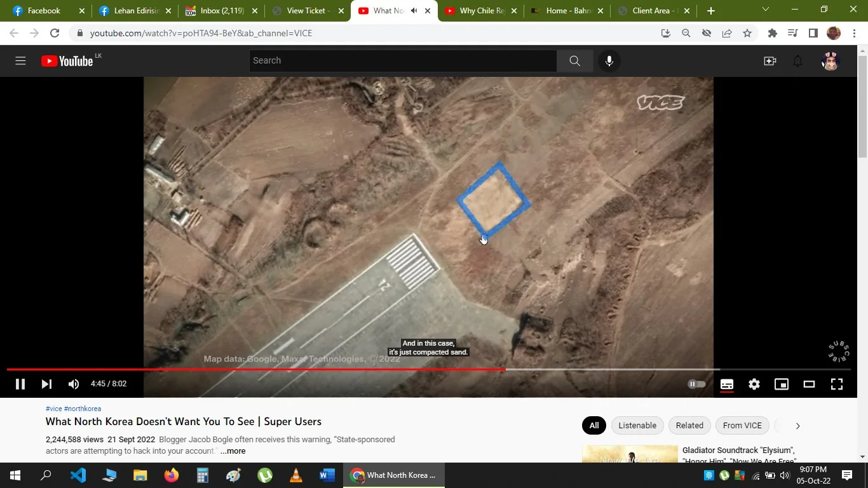The height and width of the screenshot is (488, 868).
Task: Open YouTube notifications bell
Action: click(798, 61)
